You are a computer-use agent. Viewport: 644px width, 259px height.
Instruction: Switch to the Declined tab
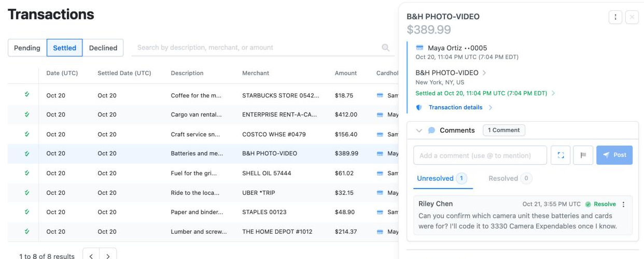click(x=103, y=48)
